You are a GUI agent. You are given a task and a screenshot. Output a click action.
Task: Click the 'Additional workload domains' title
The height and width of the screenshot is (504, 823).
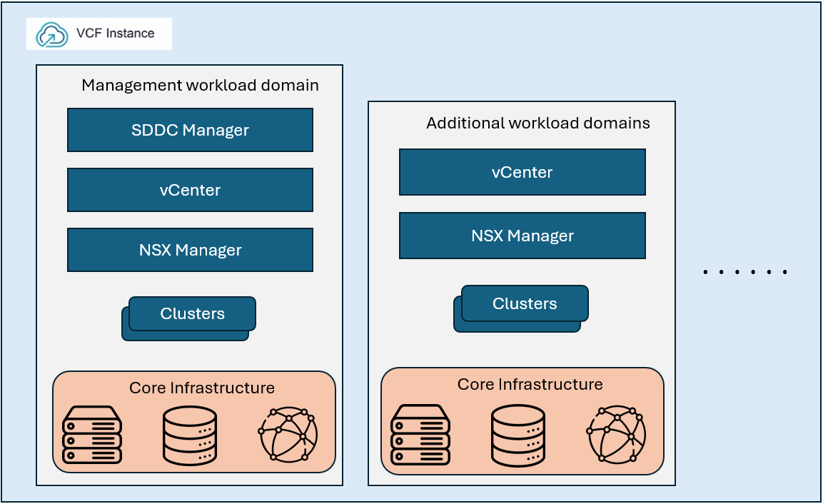[538, 123]
